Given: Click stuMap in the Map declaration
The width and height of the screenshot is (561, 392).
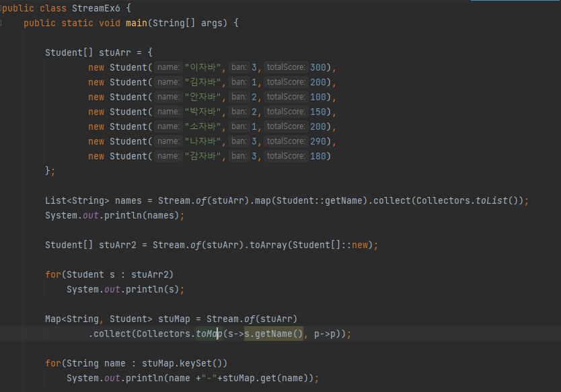Looking at the screenshot, I should pyautogui.click(x=174, y=319).
